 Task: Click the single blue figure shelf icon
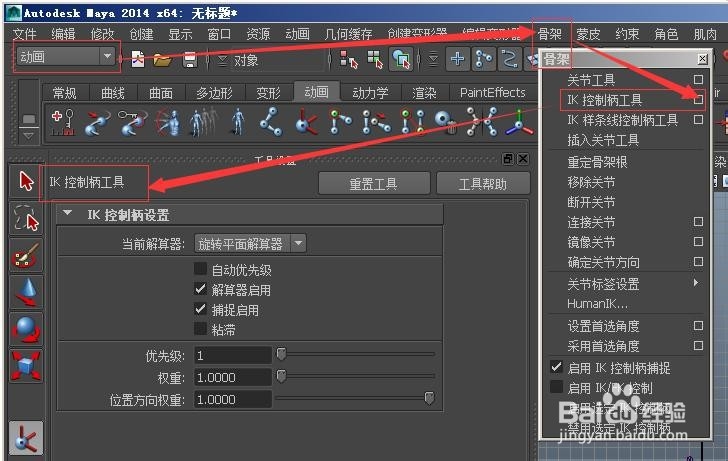(238, 122)
